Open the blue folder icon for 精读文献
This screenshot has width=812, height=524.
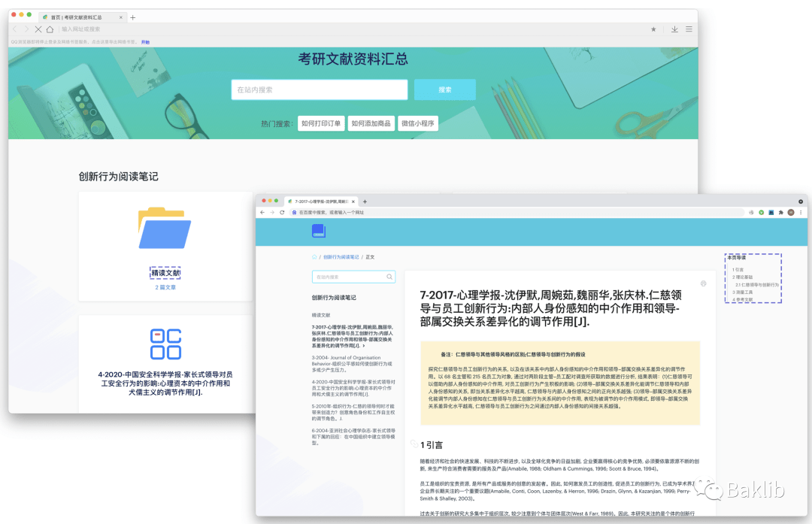click(165, 229)
